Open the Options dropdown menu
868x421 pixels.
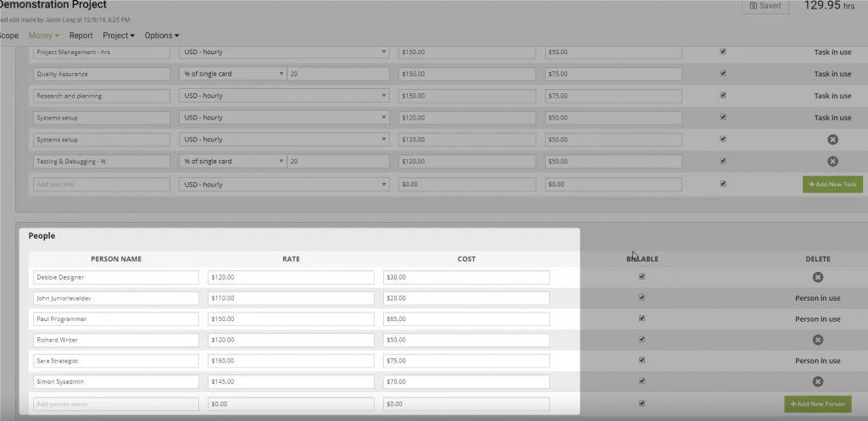(162, 36)
